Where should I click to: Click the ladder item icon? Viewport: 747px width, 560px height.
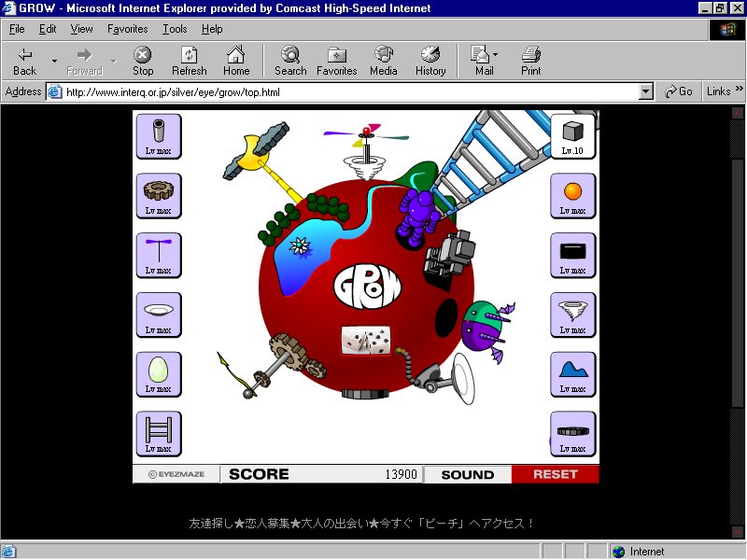click(x=159, y=434)
